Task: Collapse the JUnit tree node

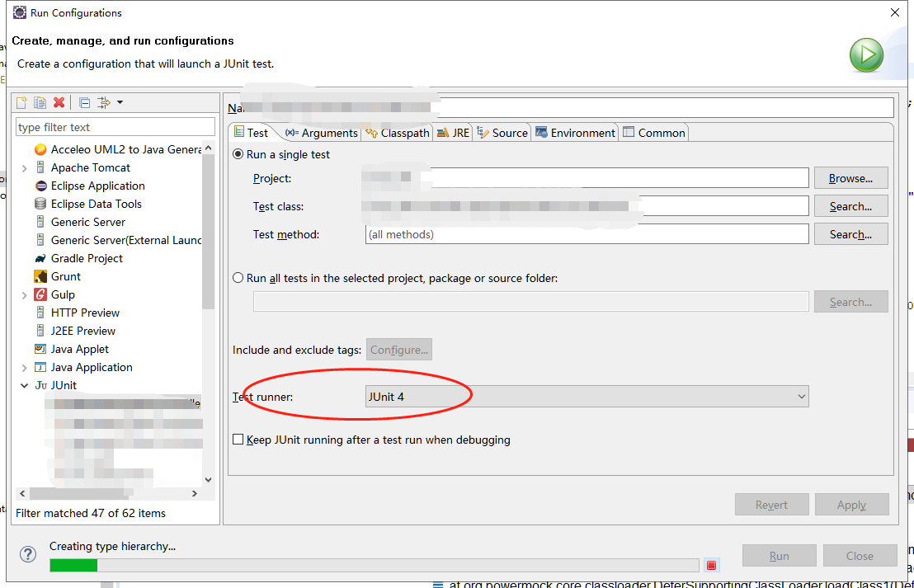Action: 25,385
